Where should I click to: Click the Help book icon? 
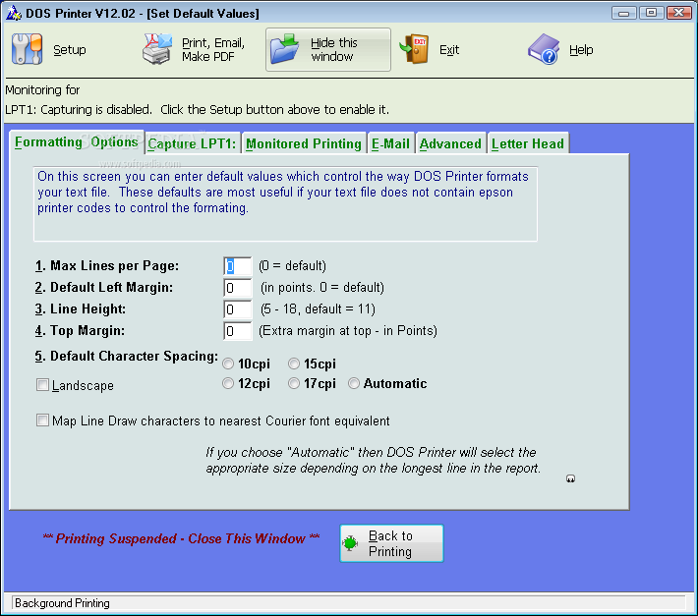(x=544, y=49)
